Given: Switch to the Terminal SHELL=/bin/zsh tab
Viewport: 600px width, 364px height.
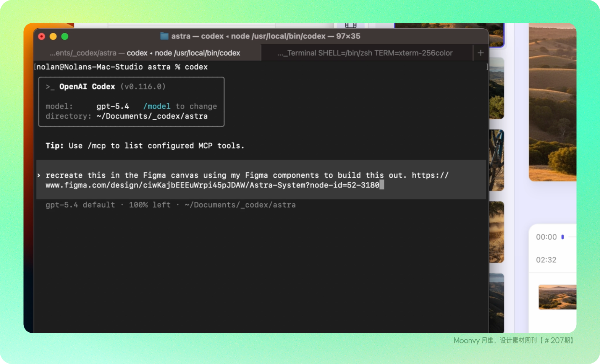Looking at the screenshot, I should (365, 53).
